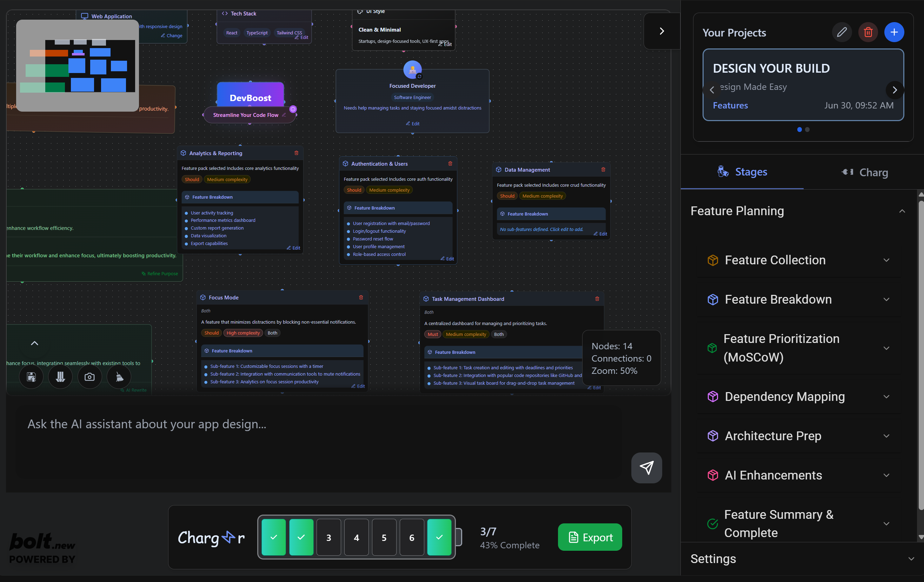
Task: Toggle completed first step checkmark box
Action: tap(273, 537)
